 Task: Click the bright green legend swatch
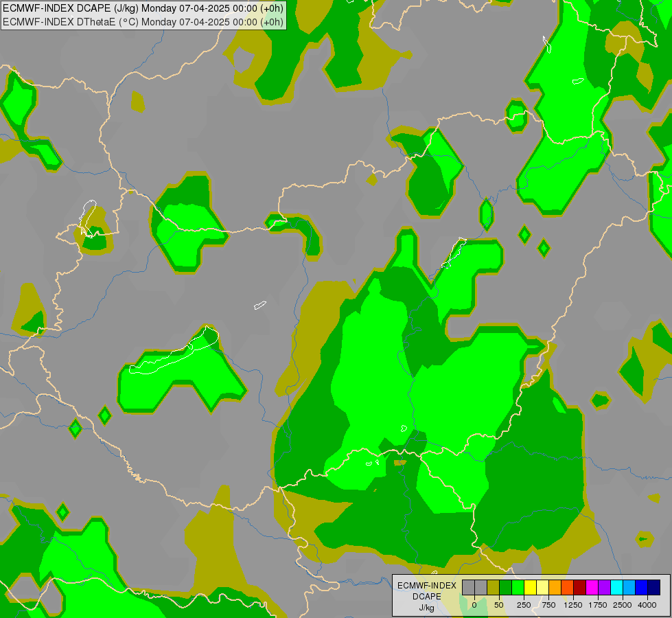pos(518,587)
